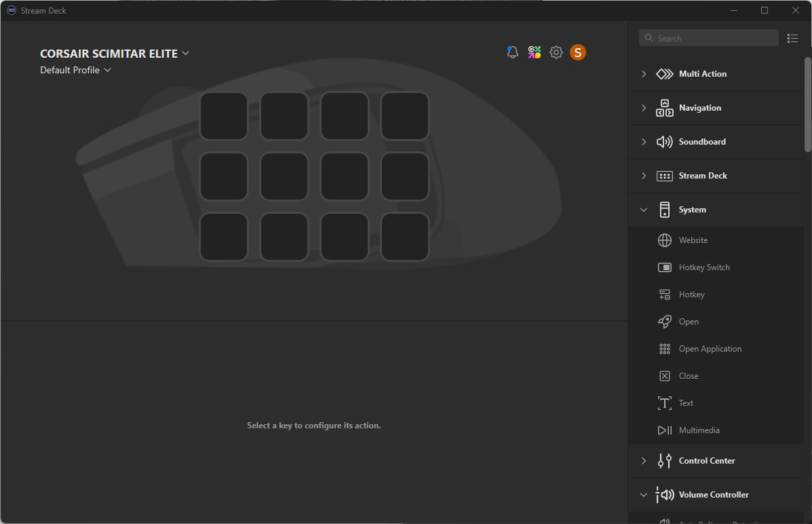Click the Volume Controller icon

665,495
